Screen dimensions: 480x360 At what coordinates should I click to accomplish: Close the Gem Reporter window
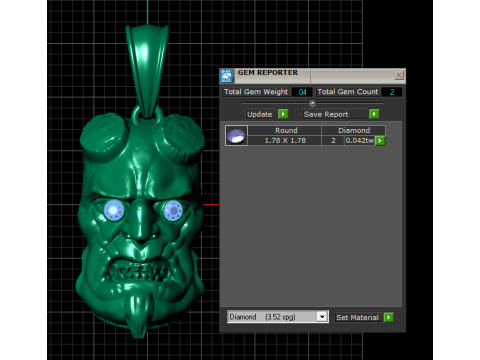click(x=399, y=75)
